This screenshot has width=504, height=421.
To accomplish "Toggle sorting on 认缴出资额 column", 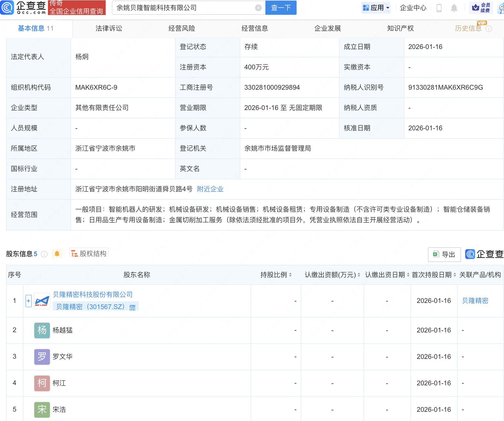I will (x=359, y=275).
